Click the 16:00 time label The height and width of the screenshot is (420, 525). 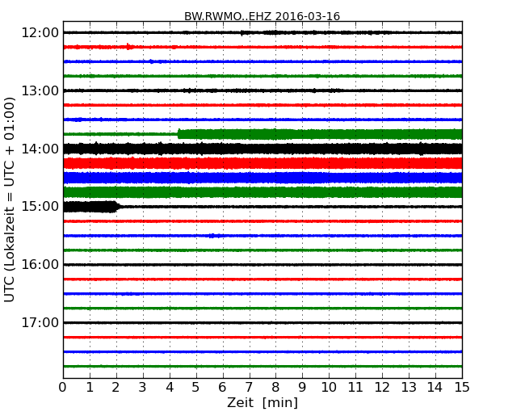[40, 265]
